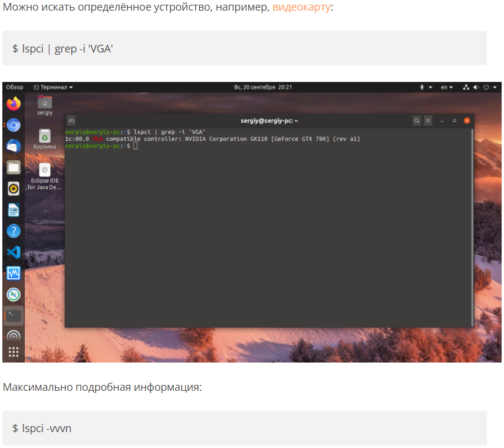Open the Files manager dock icon
This screenshot has width=504, height=448.
14,167
